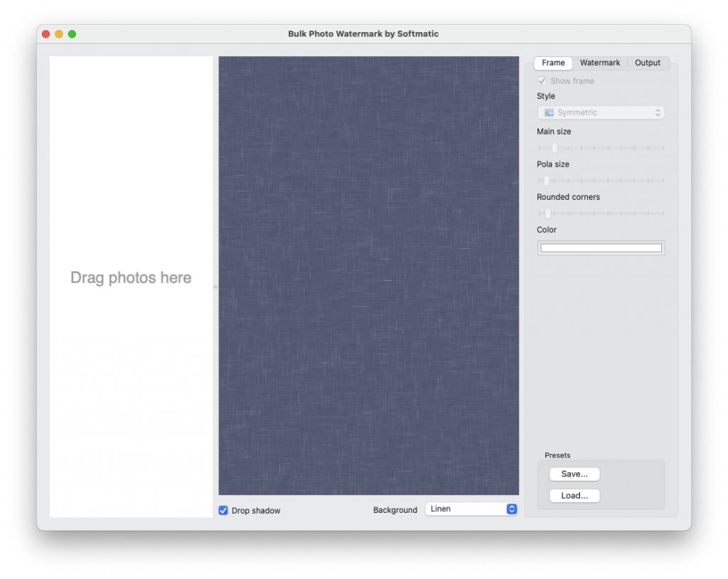Image resolution: width=728 pixels, height=579 pixels.
Task: Open the Watermark tab
Action: tap(600, 63)
